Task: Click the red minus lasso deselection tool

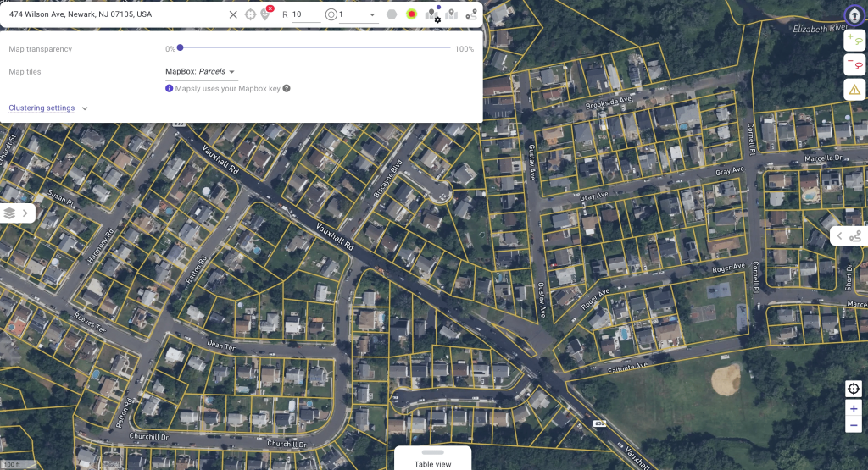Action: (854, 64)
